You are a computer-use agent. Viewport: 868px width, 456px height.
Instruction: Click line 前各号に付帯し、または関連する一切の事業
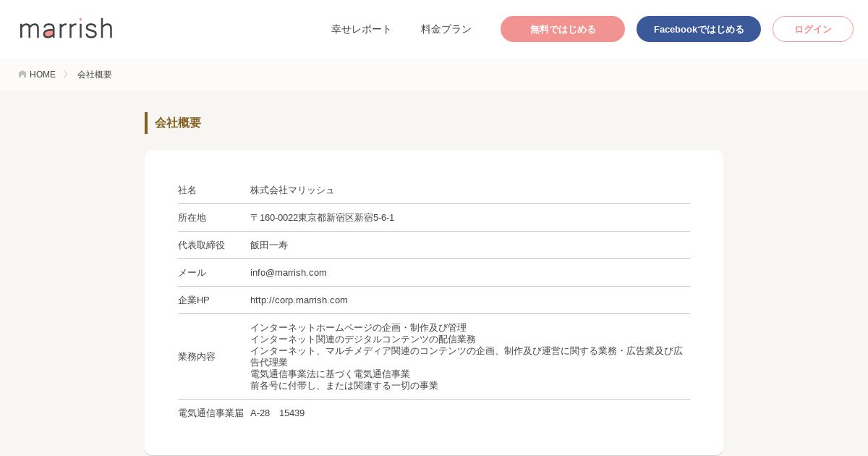coord(344,386)
